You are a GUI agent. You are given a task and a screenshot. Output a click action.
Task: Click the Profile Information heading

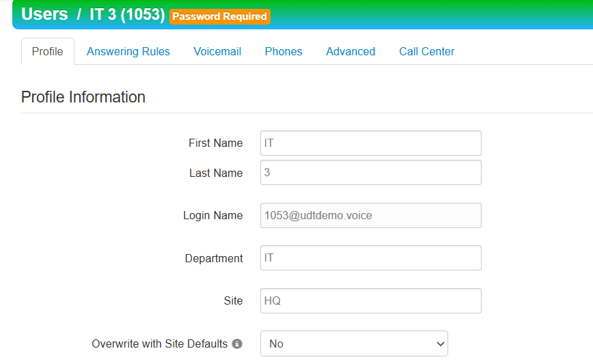pos(83,97)
